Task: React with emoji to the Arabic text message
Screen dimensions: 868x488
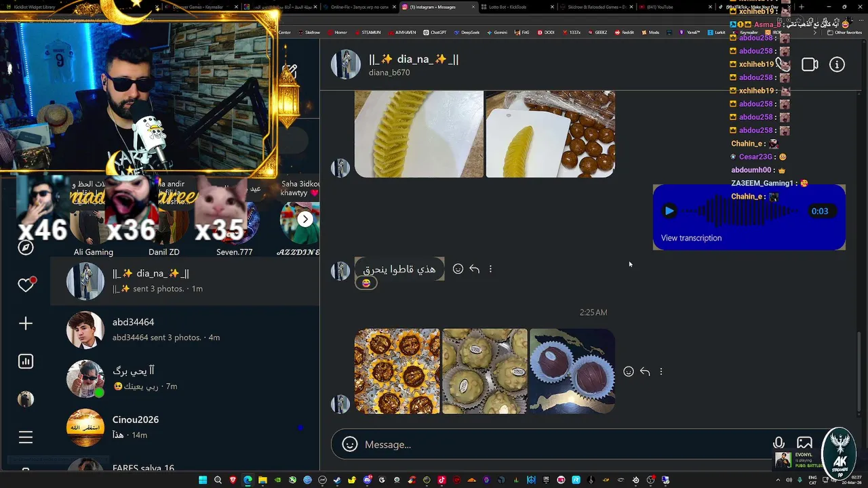Action: pos(458,269)
